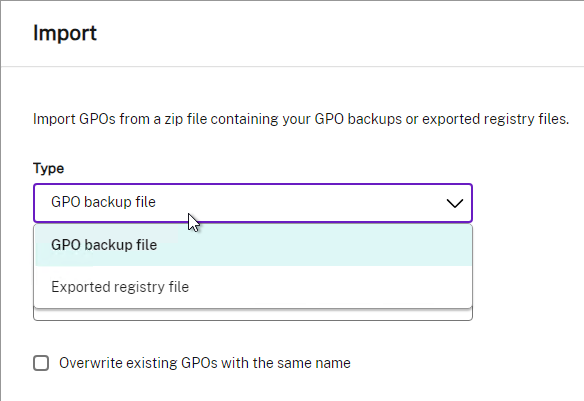Click the downward caret beside 'GPO backup file'
The height and width of the screenshot is (401, 584).
pos(455,203)
